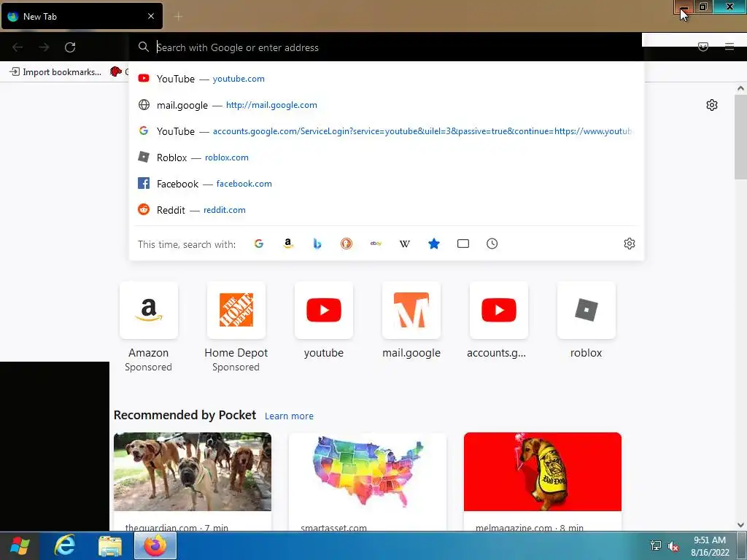
Task: Search this time with Bing icon
Action: 317,244
